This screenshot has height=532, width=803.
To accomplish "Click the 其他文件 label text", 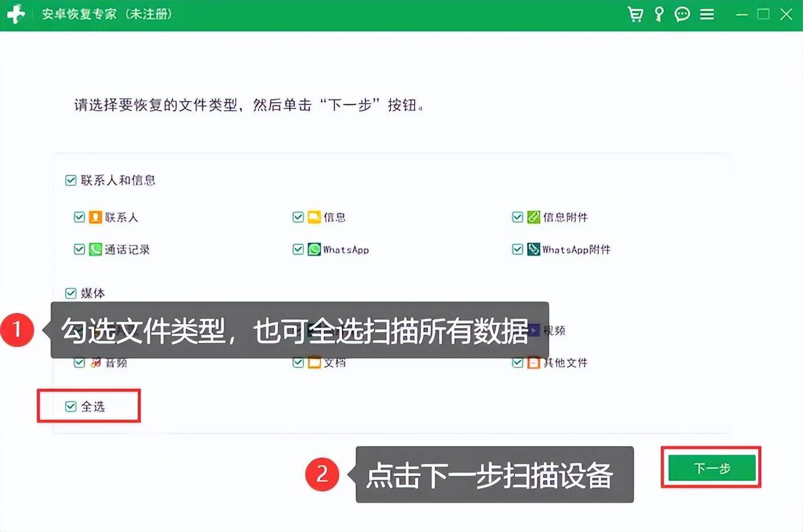I will coord(566,362).
